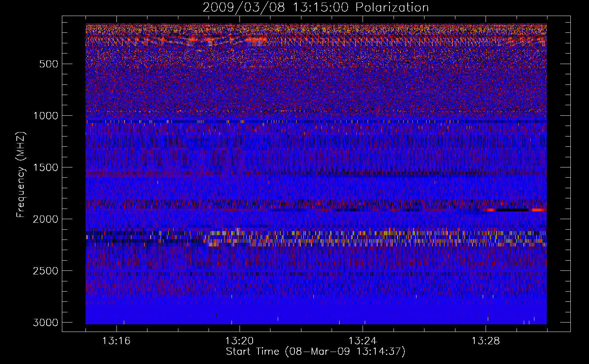Click the "Frequency (MHZ)" axis label
589x364 pixels.
21,174
